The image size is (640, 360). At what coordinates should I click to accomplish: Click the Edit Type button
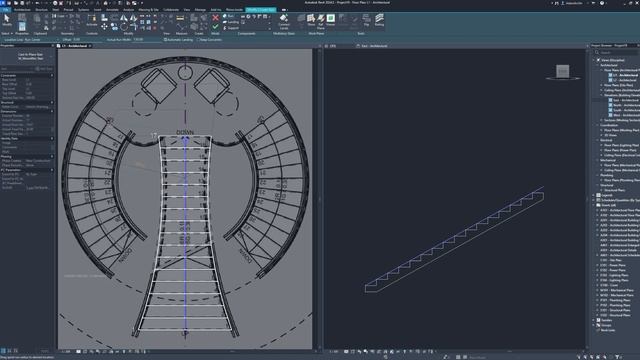click(x=44, y=69)
